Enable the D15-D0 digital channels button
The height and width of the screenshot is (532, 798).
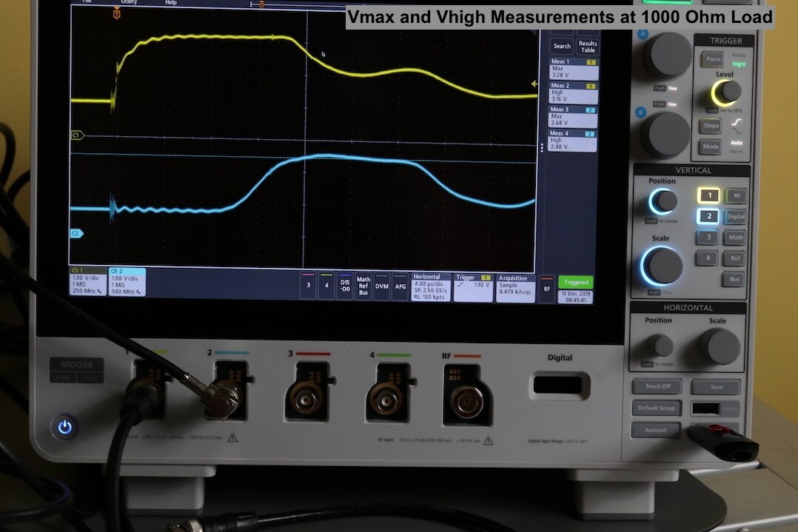point(344,286)
